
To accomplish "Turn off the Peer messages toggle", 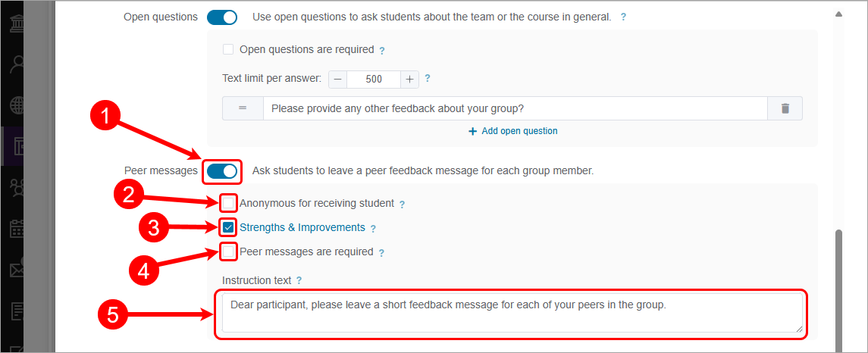I will pos(222,171).
